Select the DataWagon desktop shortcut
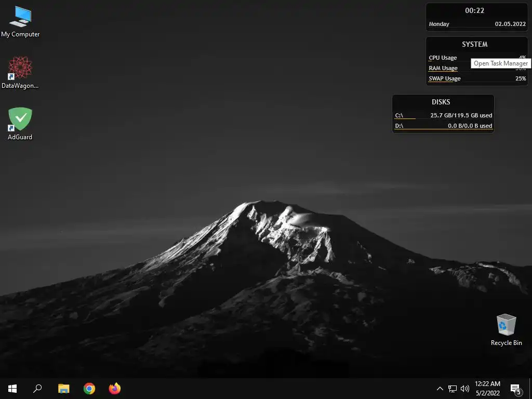Image resolution: width=532 pixels, height=399 pixels. 20,73
